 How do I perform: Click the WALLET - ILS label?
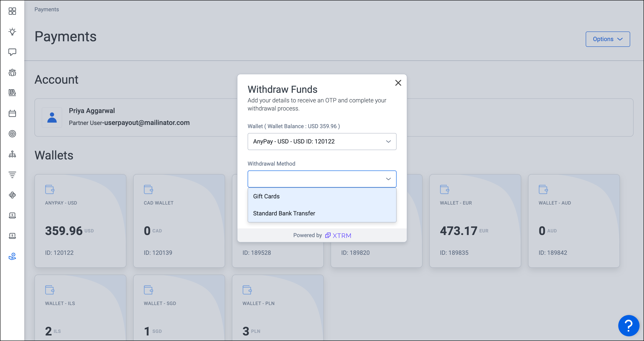(x=60, y=303)
